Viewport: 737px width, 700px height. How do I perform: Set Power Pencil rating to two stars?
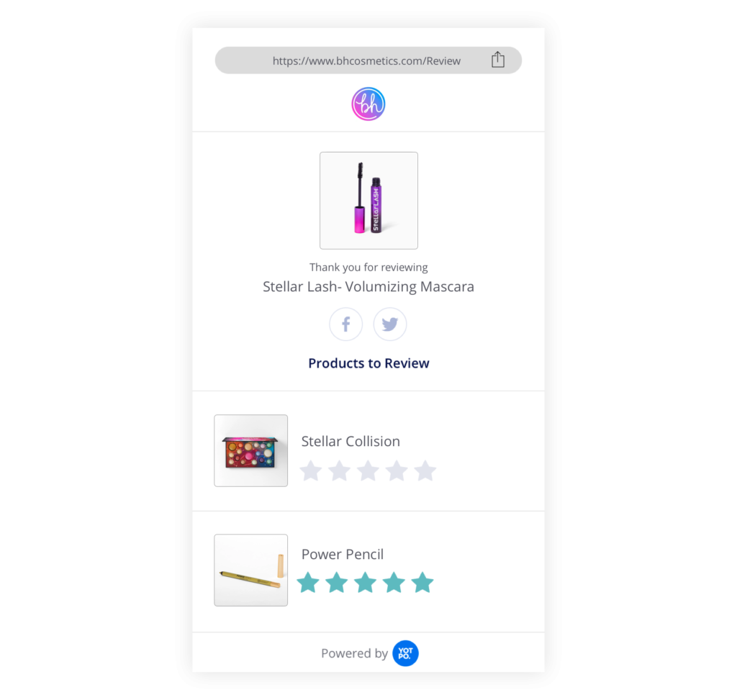[337, 583]
